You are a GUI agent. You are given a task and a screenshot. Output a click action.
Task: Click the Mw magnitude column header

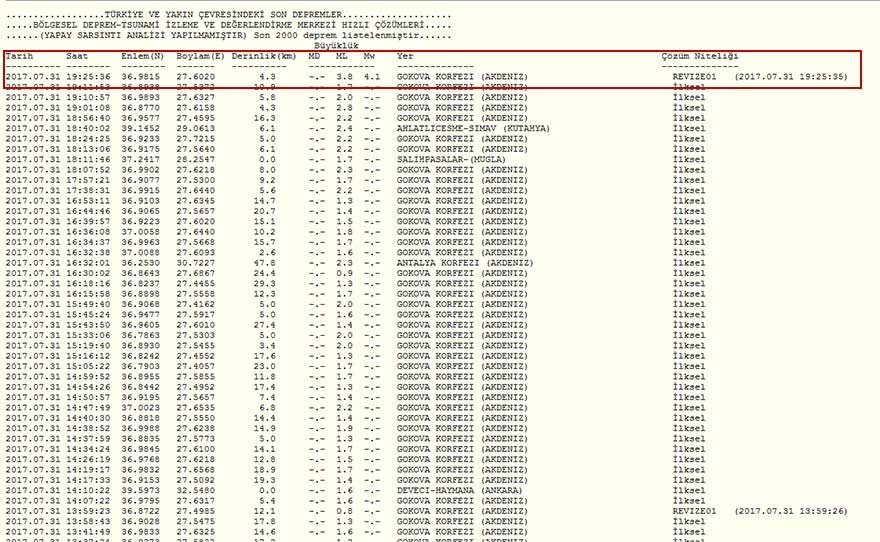point(369,57)
